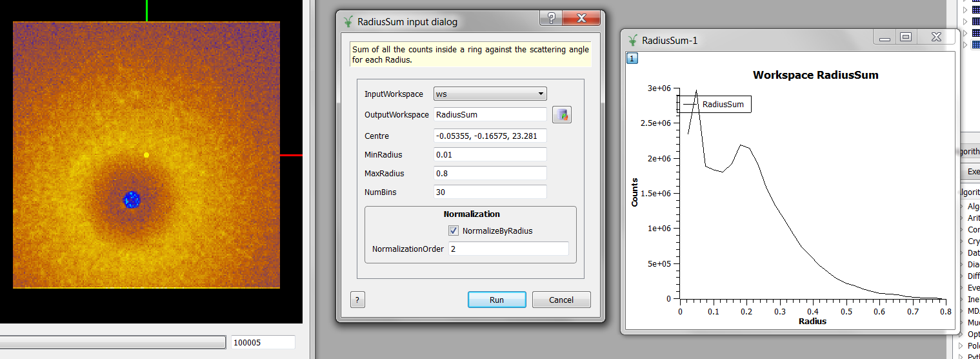Open the InputWorkspace dropdown
The height and width of the screenshot is (359, 980).
click(490, 94)
